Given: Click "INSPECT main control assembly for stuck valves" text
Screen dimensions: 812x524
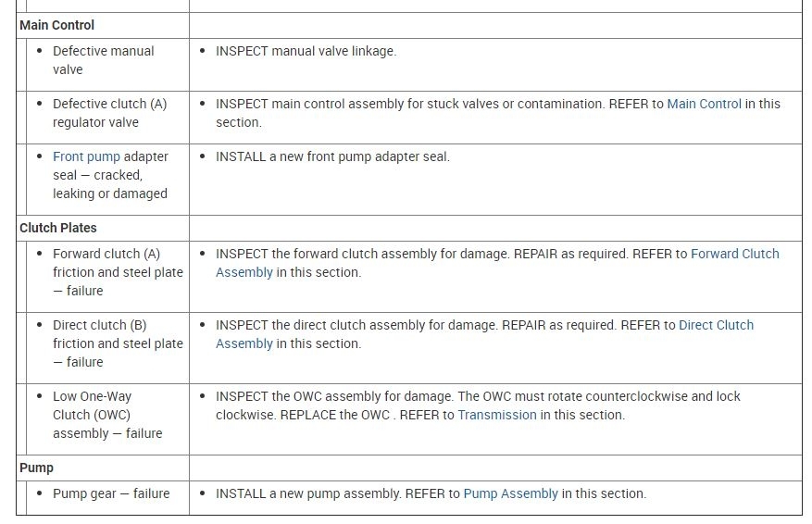Looking at the screenshot, I should point(407,104).
